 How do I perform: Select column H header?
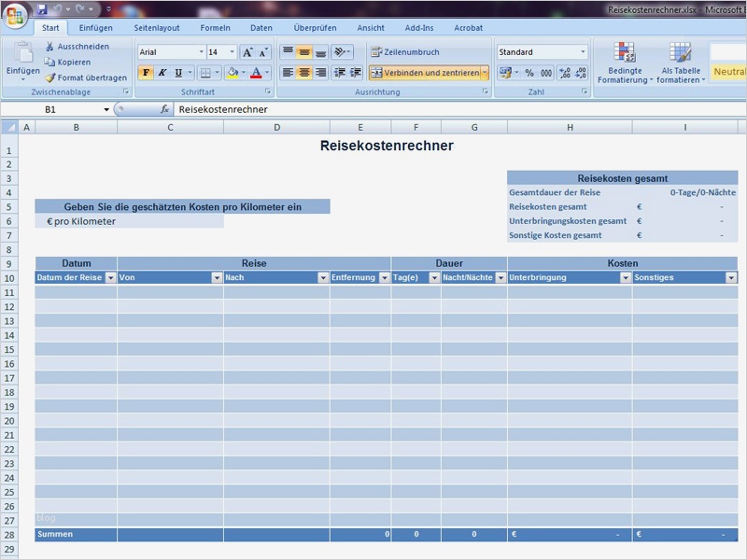point(570,127)
